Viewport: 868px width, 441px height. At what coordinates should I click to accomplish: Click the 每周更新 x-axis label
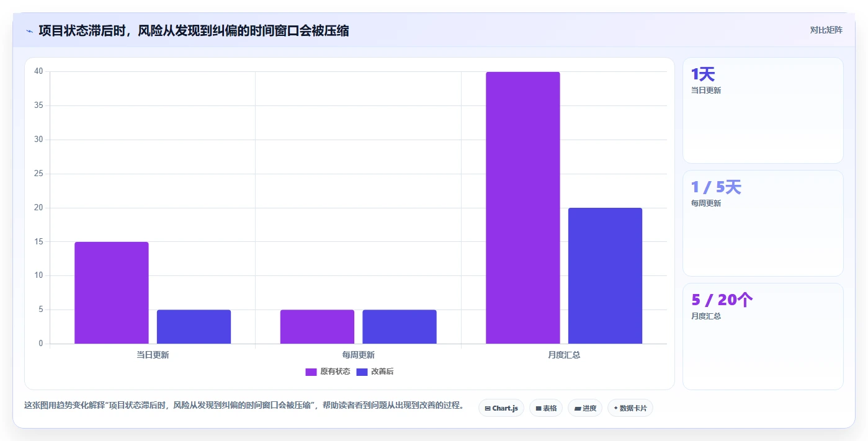pos(358,355)
